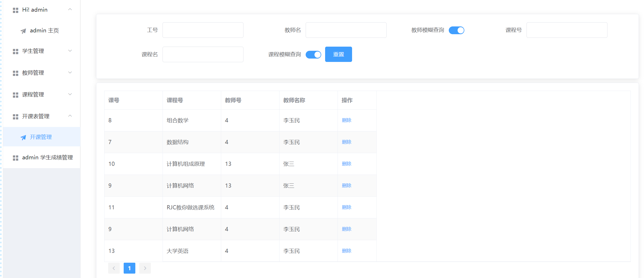
Task: Expand the 课程管理 menu chevron
Action: coord(70,94)
